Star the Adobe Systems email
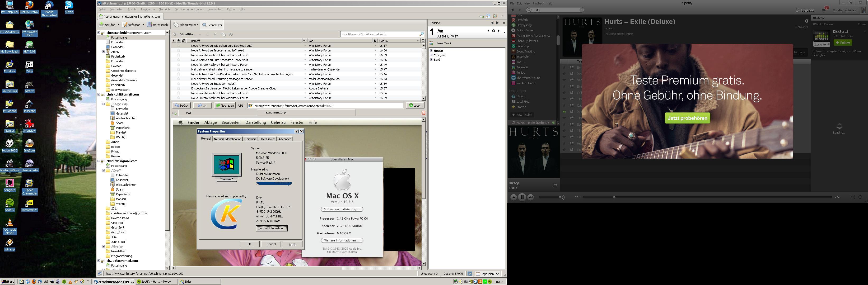This screenshot has width=868, height=285. 179,88
